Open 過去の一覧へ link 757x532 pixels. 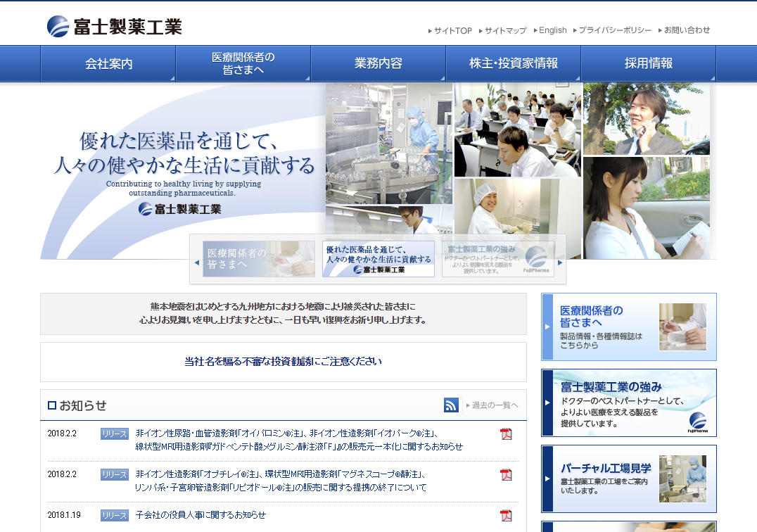pos(492,405)
